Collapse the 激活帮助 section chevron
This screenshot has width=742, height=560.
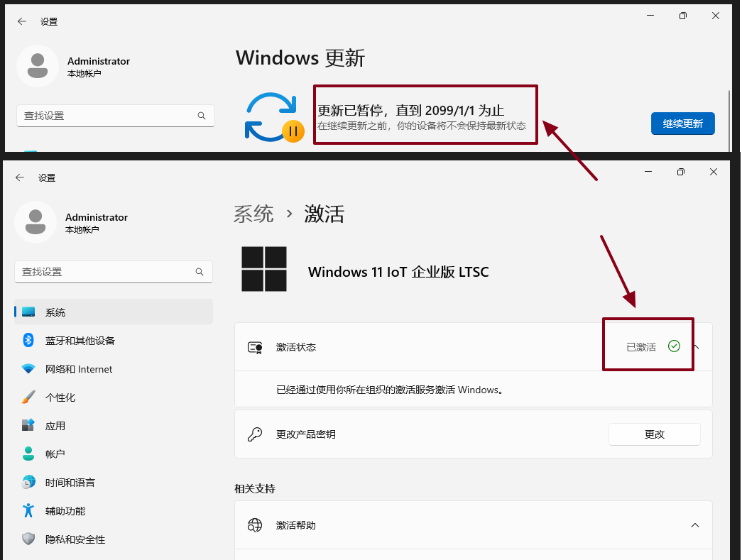tap(695, 525)
